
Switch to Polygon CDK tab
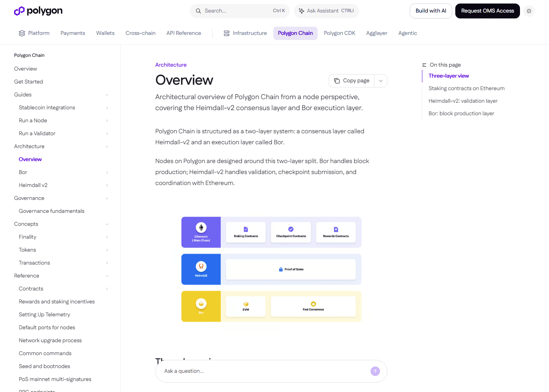(340, 33)
